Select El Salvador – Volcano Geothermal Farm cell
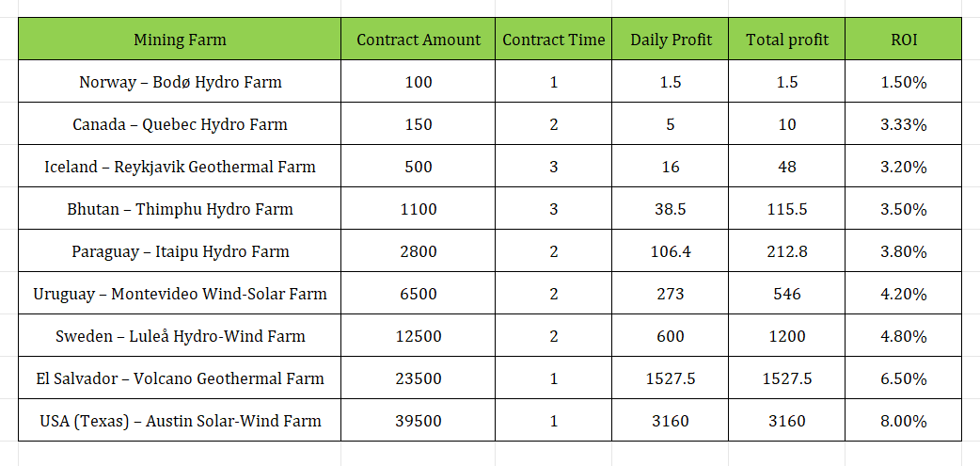Screen dimensions: 980x466 click(180, 378)
